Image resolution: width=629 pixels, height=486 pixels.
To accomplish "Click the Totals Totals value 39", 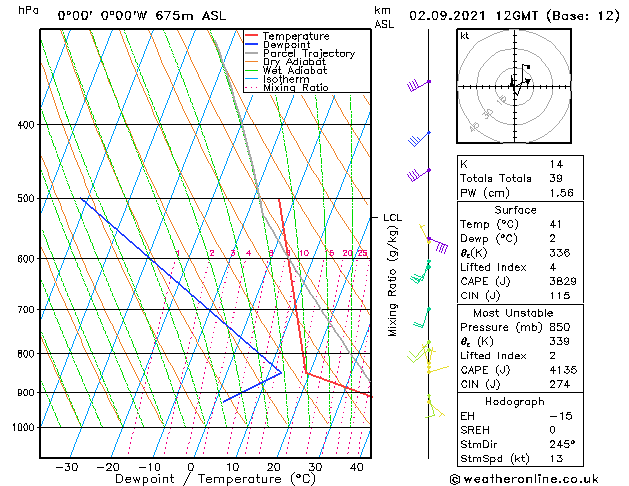I will click(556, 178).
